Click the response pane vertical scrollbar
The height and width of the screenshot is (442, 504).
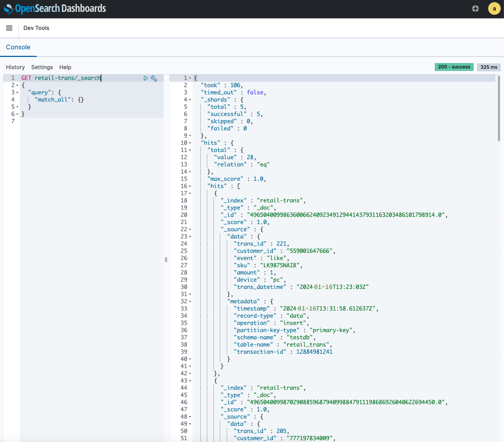pyautogui.click(x=499, y=108)
